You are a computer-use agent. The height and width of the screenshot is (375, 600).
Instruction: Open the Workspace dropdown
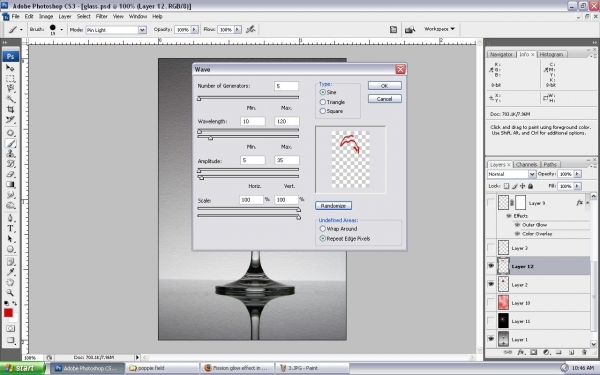(439, 29)
